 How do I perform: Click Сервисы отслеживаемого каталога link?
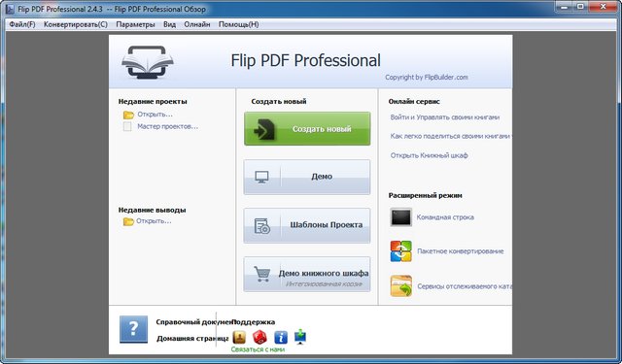click(x=465, y=286)
